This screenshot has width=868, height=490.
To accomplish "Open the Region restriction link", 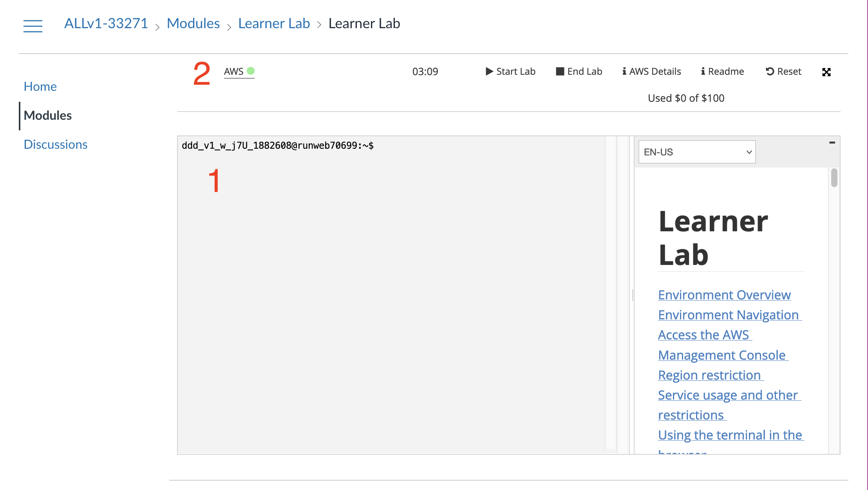I will tap(709, 375).
